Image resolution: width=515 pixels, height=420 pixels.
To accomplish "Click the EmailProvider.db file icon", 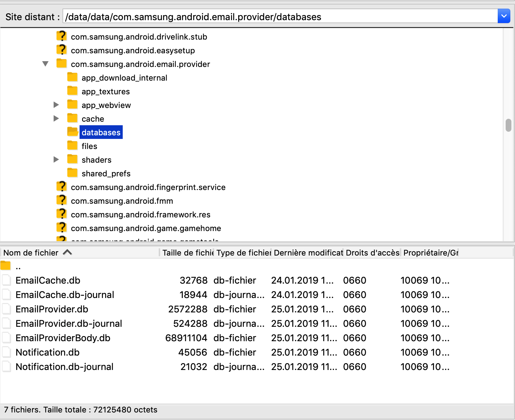I will click(6, 309).
